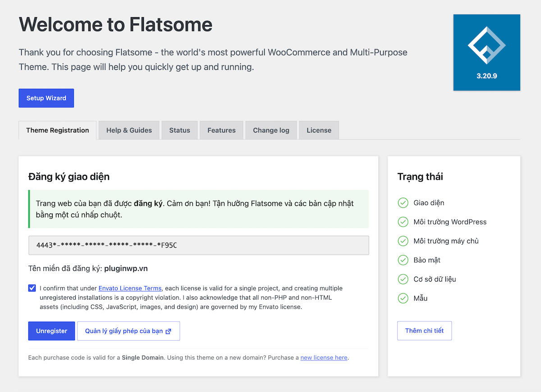Click the Bảo mật status label

click(427, 260)
